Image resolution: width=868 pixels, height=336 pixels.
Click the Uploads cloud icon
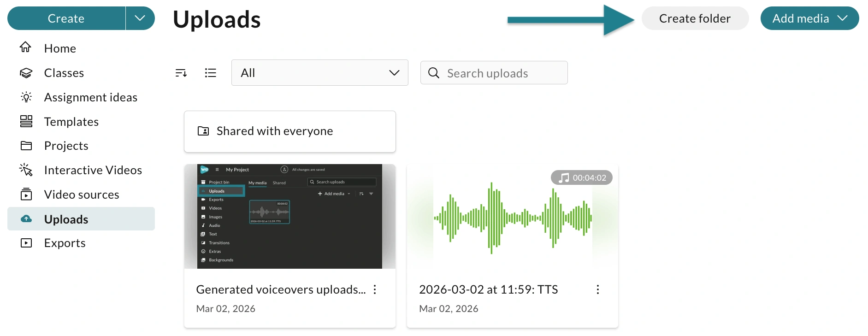(26, 218)
